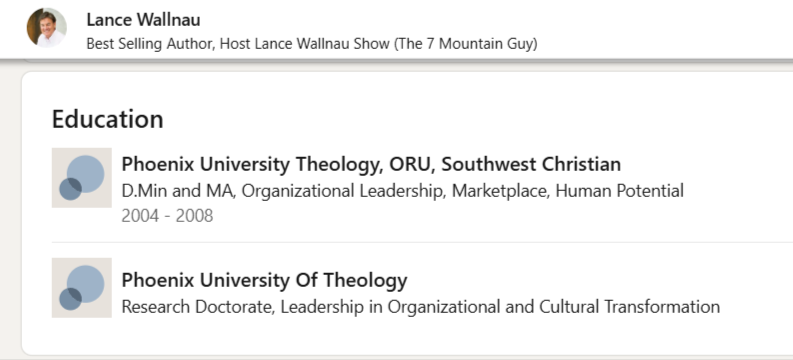Open Lance Wallnau's profile photo
The width and height of the screenshot is (793, 360).
(x=47, y=28)
